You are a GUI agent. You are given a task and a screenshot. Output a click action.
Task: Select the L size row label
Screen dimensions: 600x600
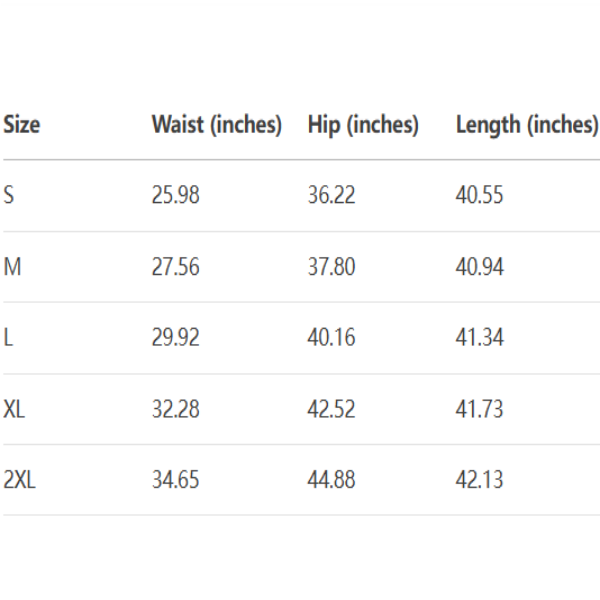[x=8, y=338]
